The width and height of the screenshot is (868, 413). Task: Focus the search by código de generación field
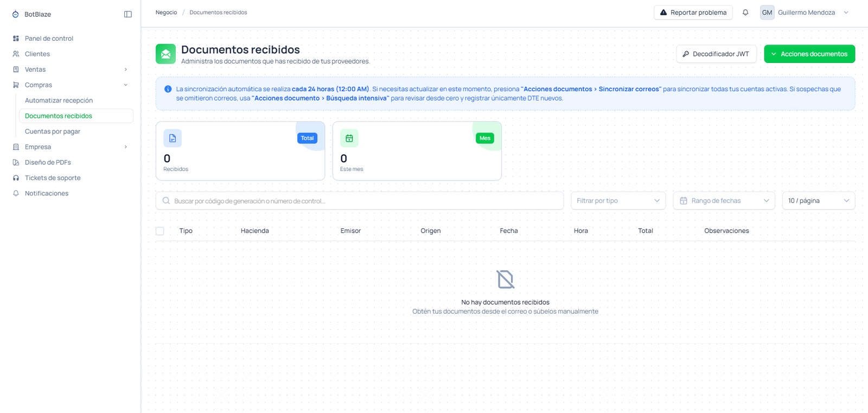coord(360,201)
